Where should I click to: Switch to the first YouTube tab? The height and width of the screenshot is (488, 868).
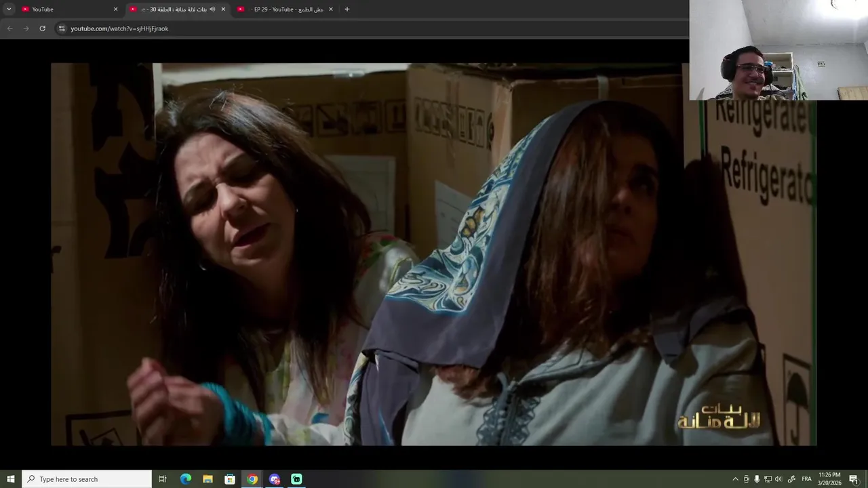click(x=69, y=9)
